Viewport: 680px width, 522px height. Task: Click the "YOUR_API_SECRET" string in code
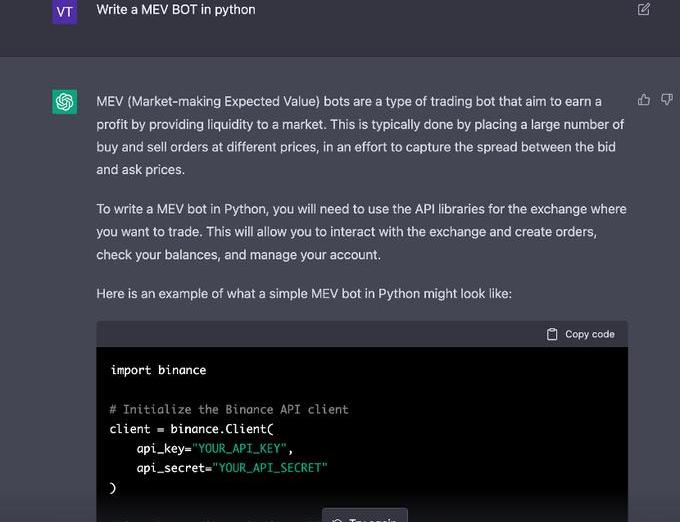tap(272, 467)
